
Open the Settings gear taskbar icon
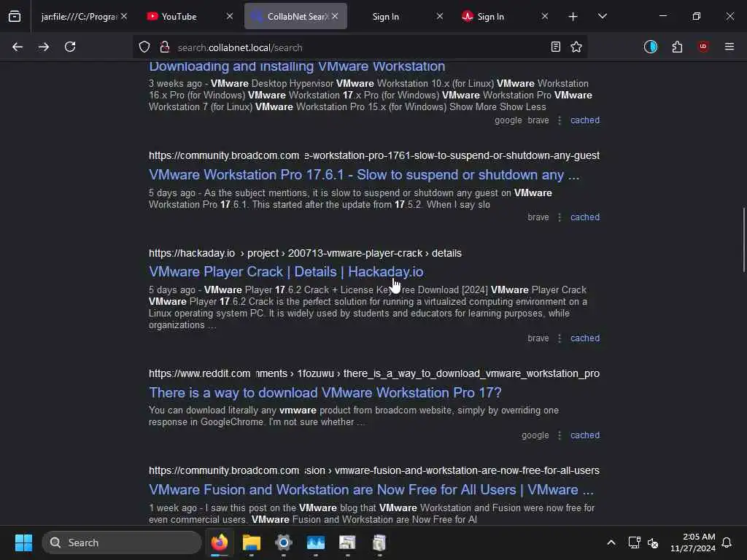tap(284, 542)
